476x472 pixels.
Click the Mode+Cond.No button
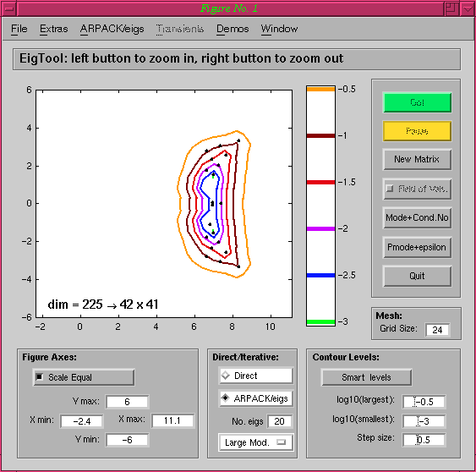point(417,217)
